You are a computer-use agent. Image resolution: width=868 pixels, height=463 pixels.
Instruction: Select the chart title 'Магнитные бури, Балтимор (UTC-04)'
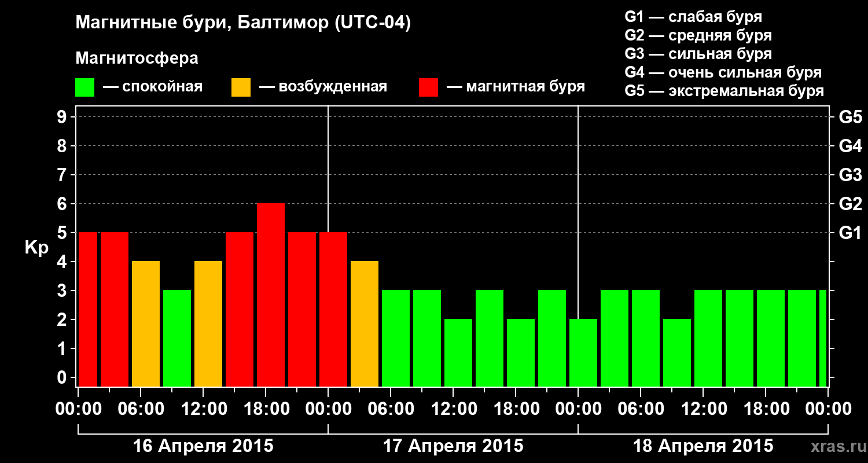[243, 24]
